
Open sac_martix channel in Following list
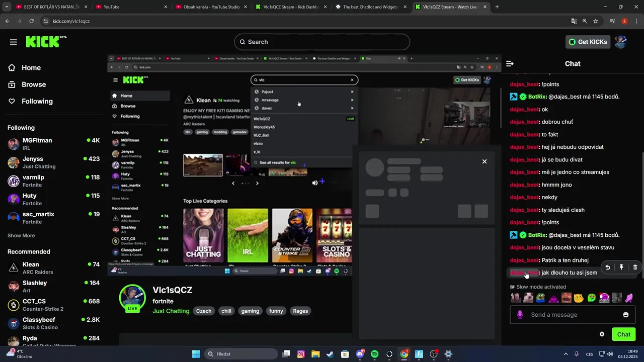pos(53,218)
